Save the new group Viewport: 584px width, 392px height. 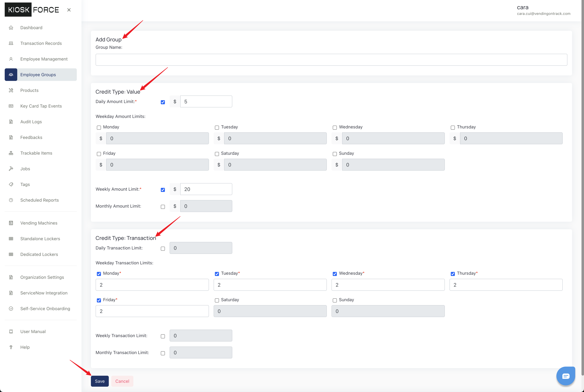100,381
